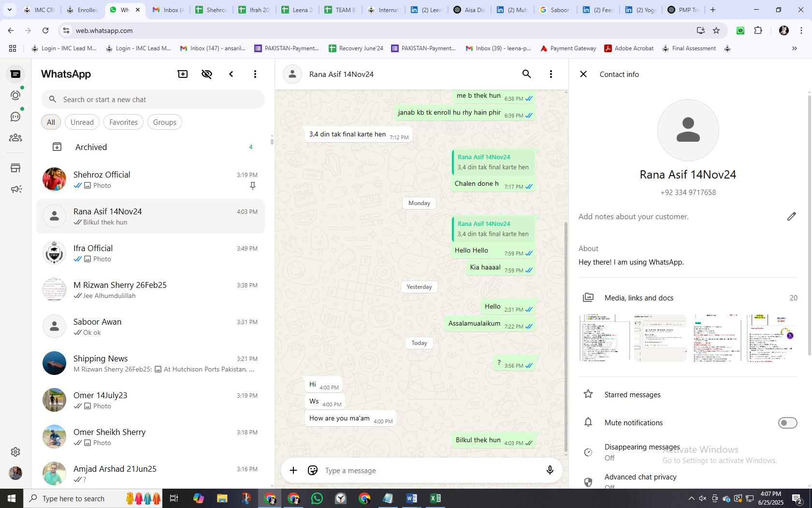Image resolution: width=812 pixels, height=508 pixels.
Task: Open the Status icon in WhatsApp sidebar
Action: click(15, 95)
